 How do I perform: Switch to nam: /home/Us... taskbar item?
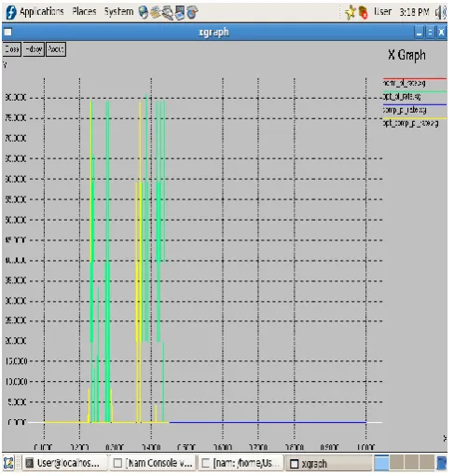(x=241, y=463)
